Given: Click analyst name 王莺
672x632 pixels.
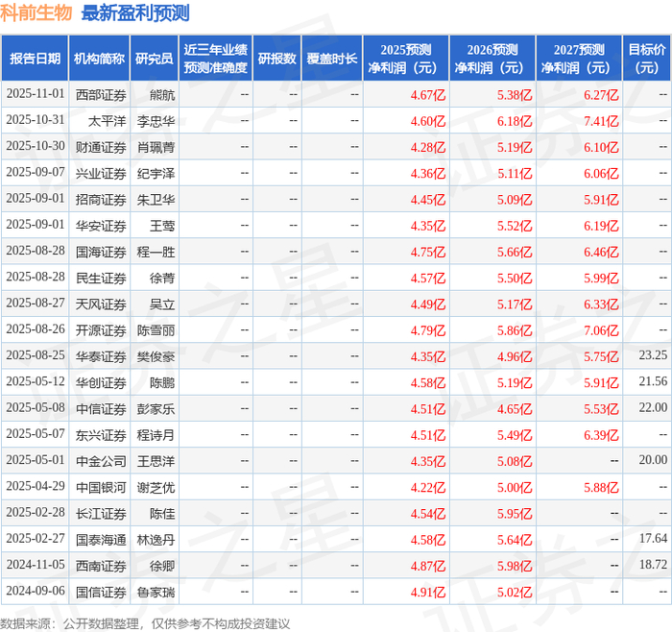Looking at the screenshot, I should [x=162, y=226].
